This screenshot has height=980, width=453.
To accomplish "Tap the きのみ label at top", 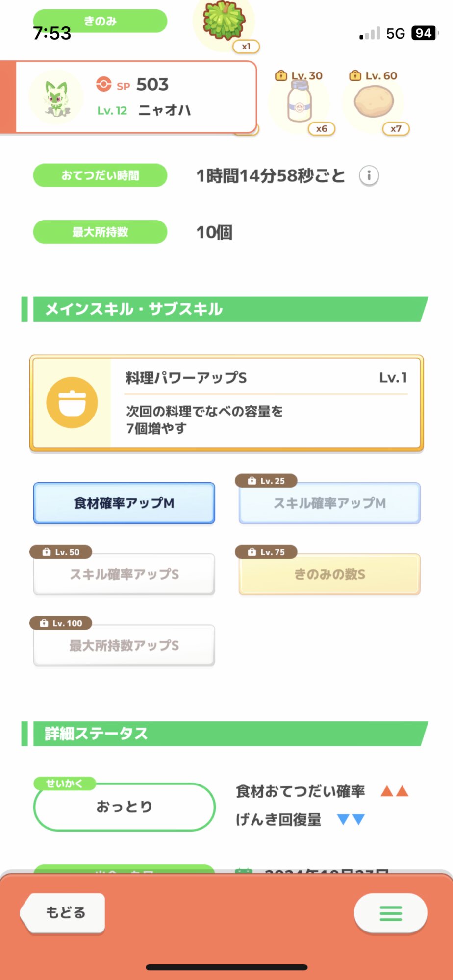I will [100, 21].
